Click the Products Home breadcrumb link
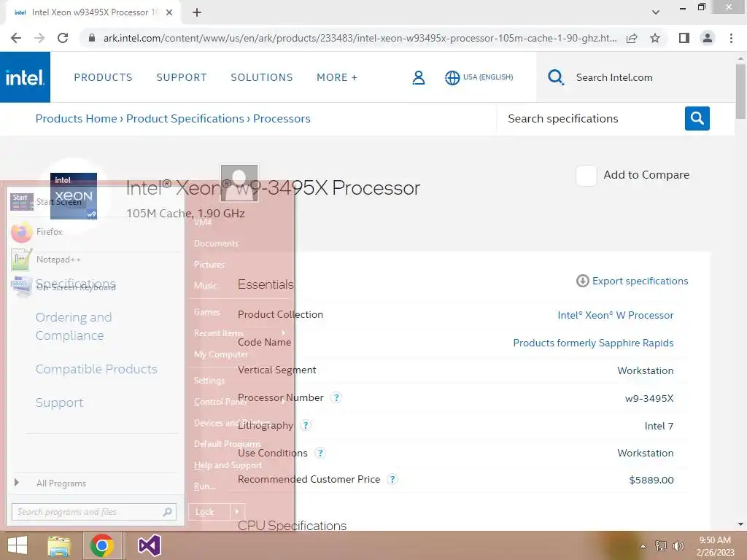The width and height of the screenshot is (747, 560). click(x=76, y=119)
